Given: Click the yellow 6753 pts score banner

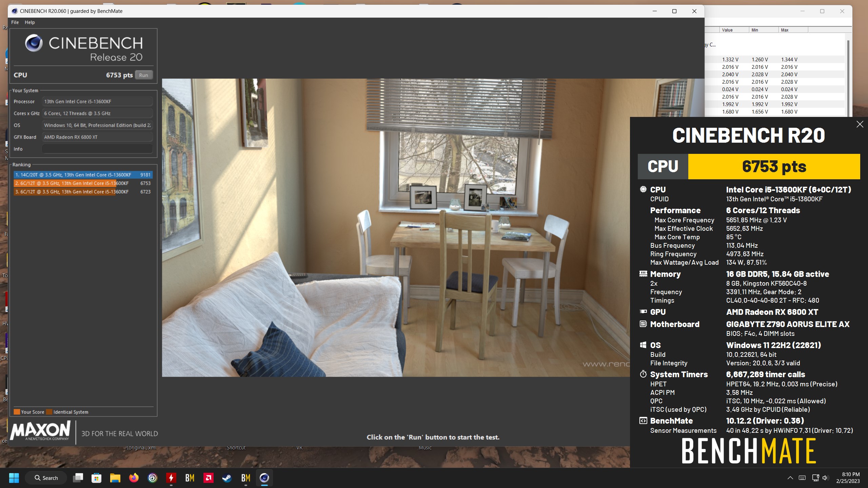Looking at the screenshot, I should point(774,166).
